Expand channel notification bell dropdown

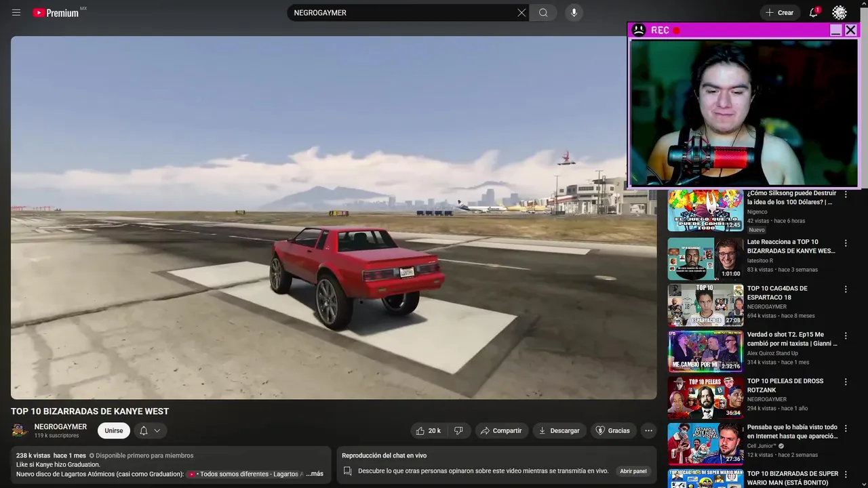click(x=151, y=430)
